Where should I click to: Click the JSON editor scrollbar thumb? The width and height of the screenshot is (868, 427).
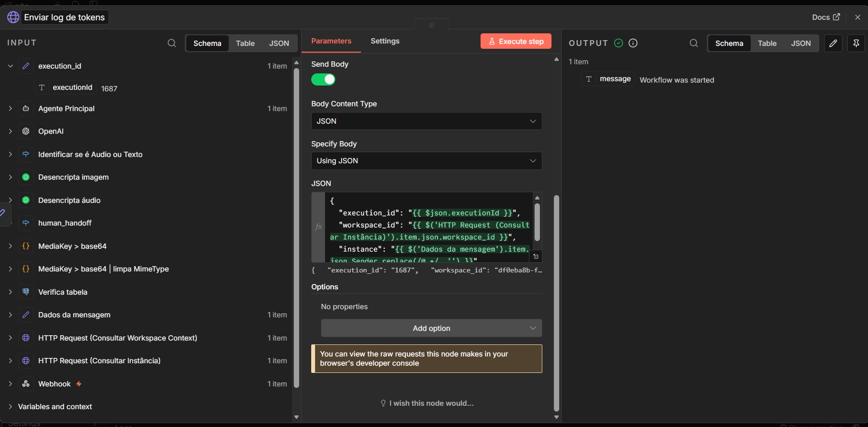(x=537, y=222)
